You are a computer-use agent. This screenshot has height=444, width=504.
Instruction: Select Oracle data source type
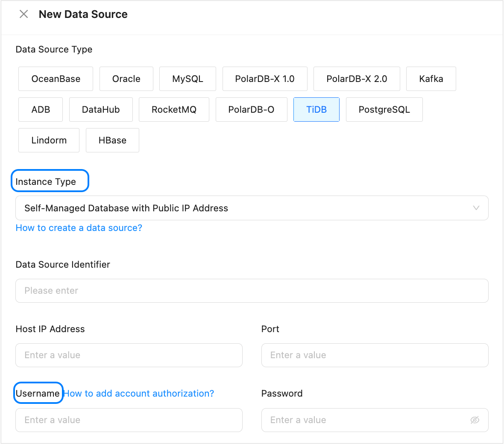126,79
